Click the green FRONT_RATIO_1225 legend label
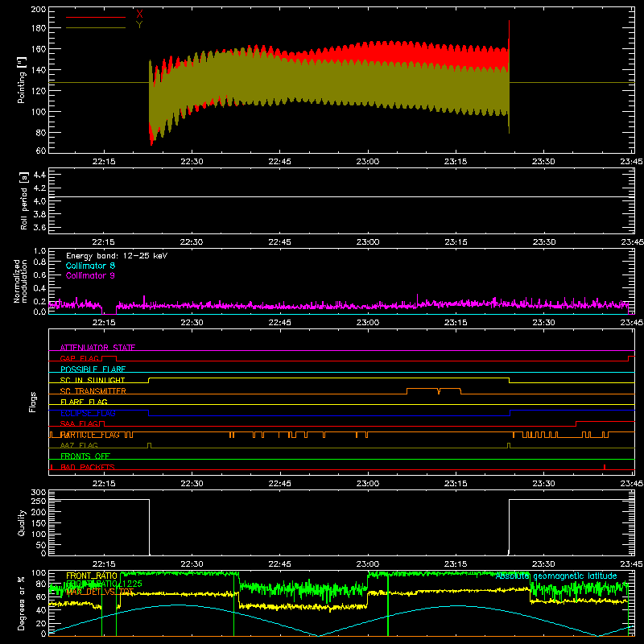The height and width of the screenshot is (644, 644). pos(105,584)
